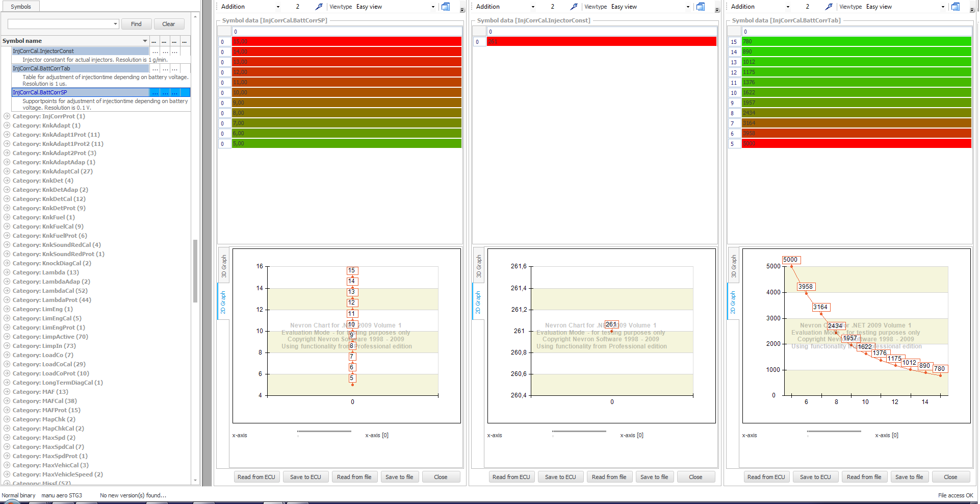
Task: Click the execute operation icon in InjectorConst toolbar
Action: click(x=574, y=7)
